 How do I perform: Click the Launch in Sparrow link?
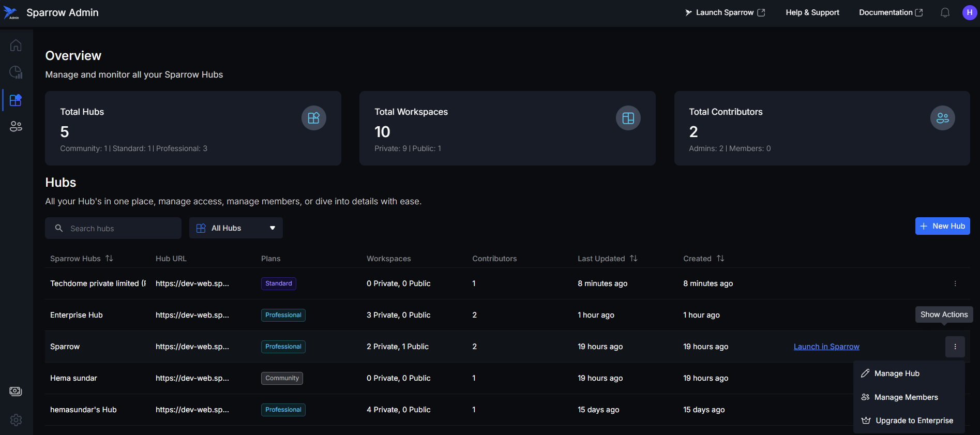click(x=826, y=347)
